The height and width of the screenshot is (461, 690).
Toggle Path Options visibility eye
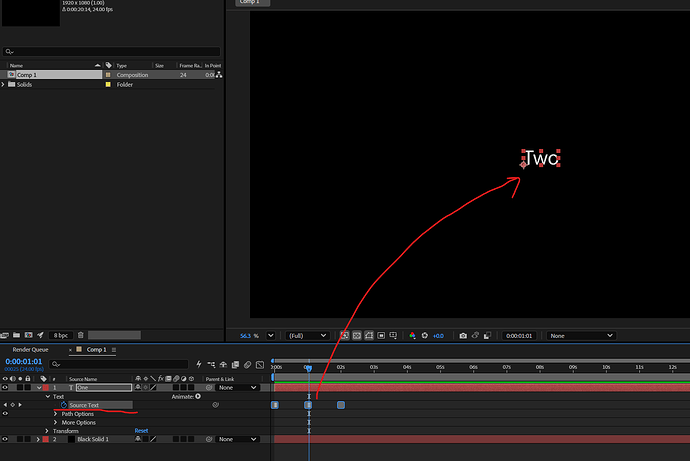pos(5,413)
